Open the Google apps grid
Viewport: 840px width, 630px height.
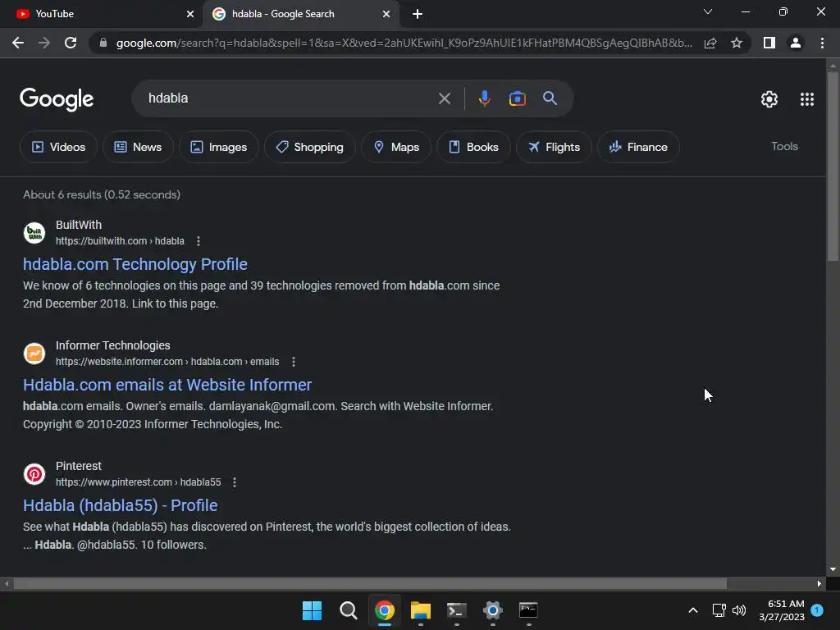[807, 99]
